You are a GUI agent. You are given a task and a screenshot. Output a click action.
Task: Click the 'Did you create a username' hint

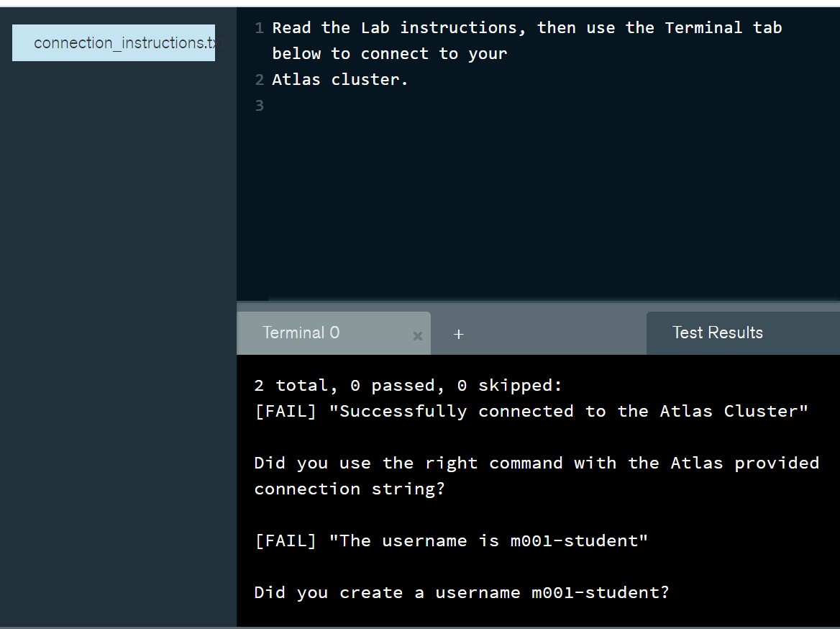[x=461, y=593]
